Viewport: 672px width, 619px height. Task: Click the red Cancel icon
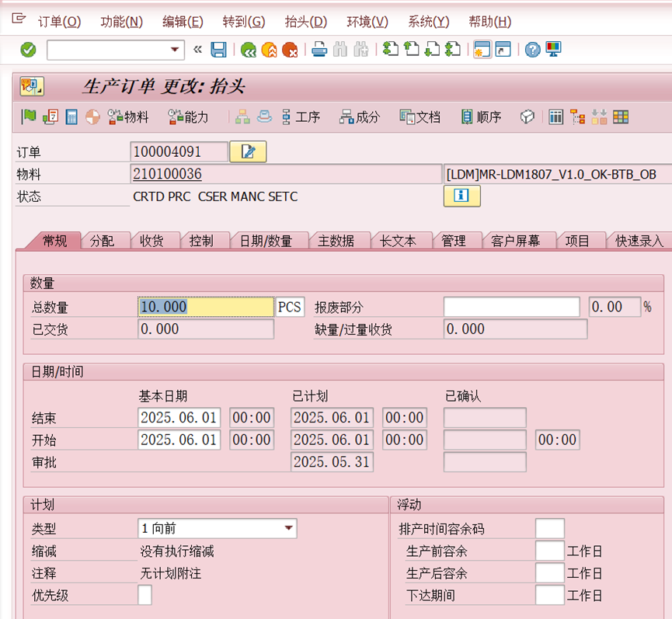pos(290,50)
